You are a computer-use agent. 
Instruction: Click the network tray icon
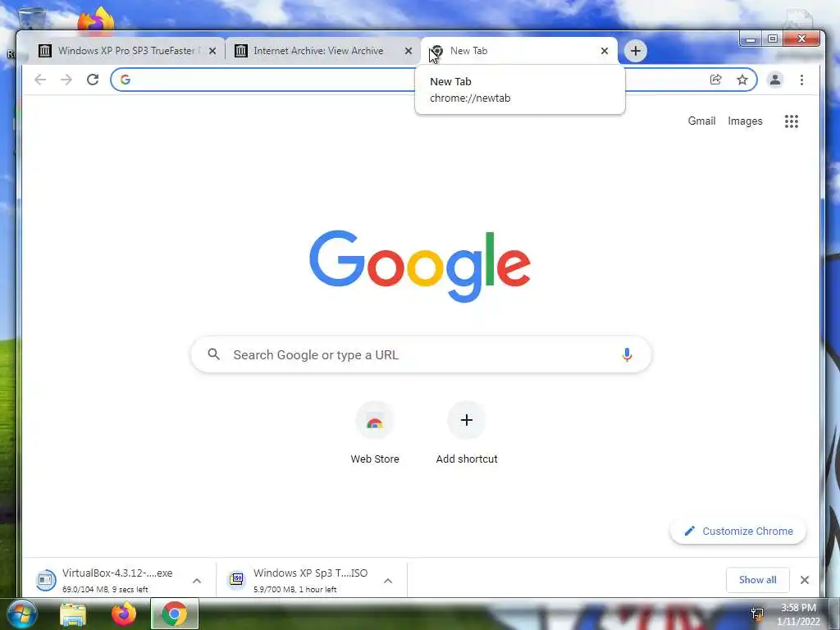(x=757, y=614)
